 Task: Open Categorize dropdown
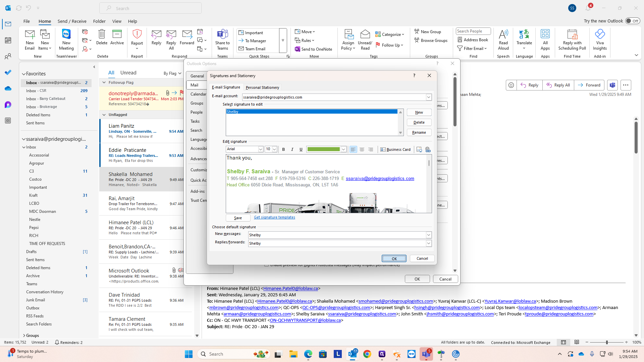(390, 34)
